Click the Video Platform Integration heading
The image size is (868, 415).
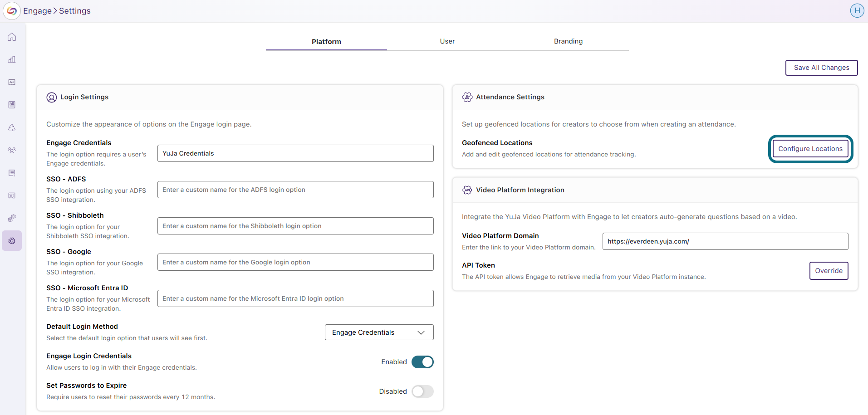pyautogui.click(x=520, y=190)
